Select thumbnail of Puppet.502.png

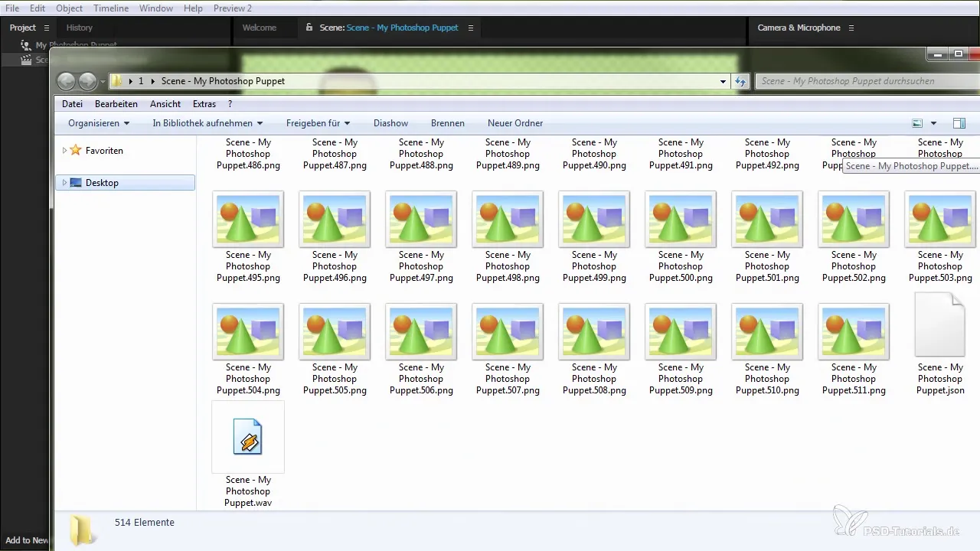click(854, 219)
